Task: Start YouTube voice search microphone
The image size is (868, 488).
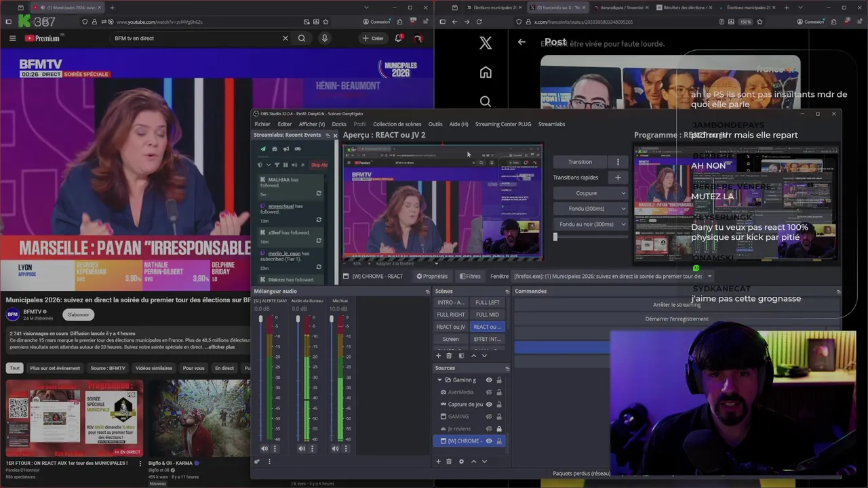Action: pos(325,38)
